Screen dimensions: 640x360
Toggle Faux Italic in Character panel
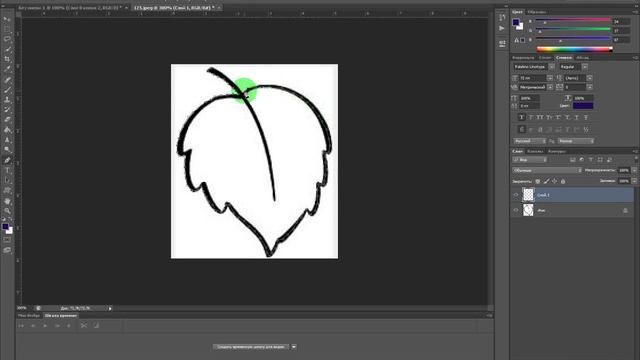(x=531, y=117)
